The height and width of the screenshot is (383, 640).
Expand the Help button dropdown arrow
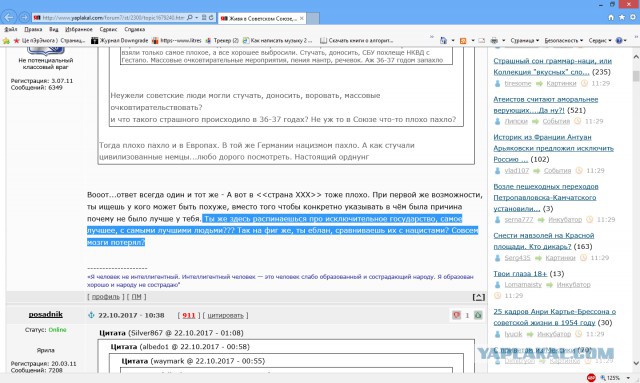(x=626, y=40)
